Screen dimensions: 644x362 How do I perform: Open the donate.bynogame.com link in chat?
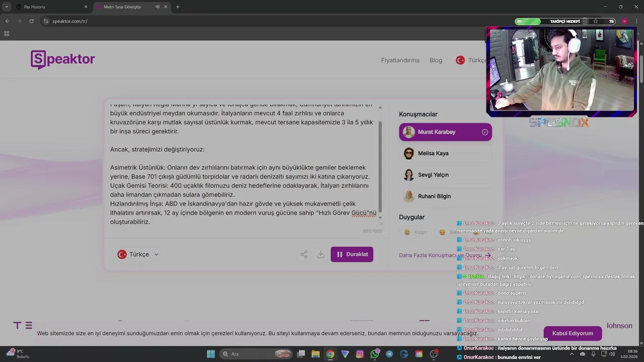click(x=559, y=277)
